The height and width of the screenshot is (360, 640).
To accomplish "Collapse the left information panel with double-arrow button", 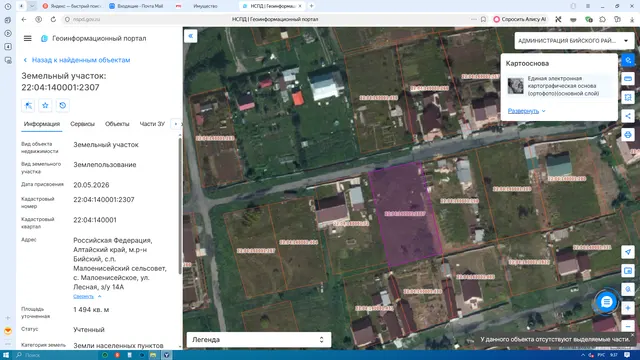I will tap(191, 36).
